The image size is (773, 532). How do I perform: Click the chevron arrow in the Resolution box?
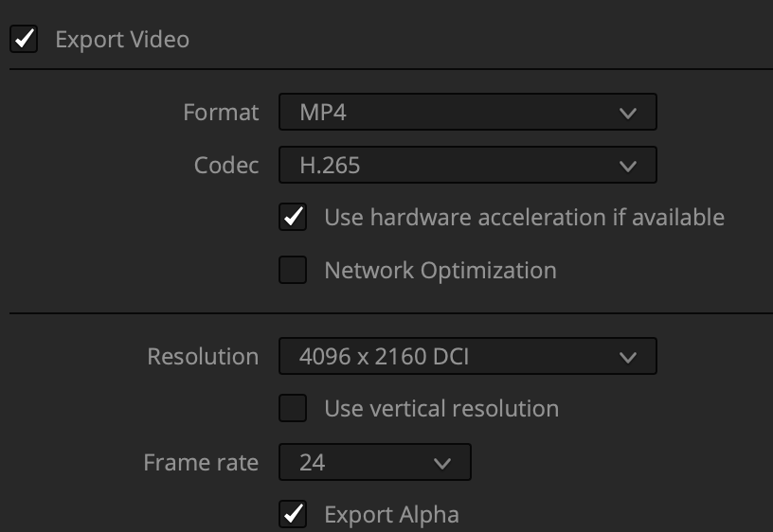pos(627,358)
